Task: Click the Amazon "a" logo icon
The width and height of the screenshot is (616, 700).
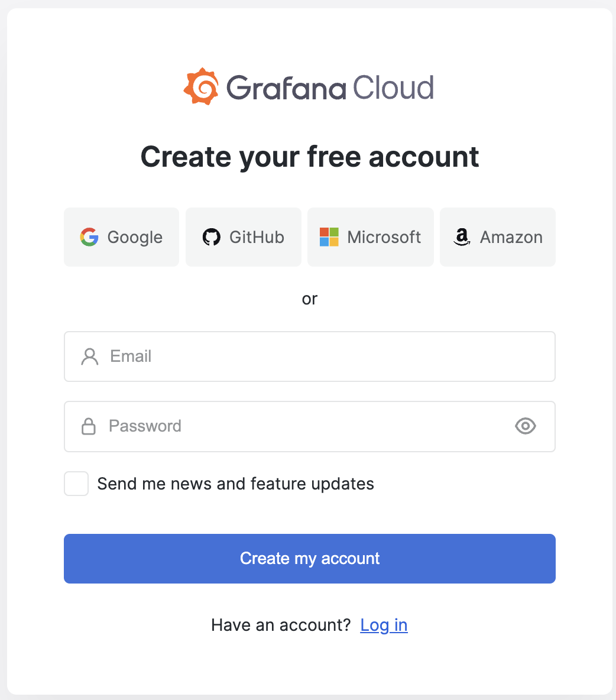Action: click(462, 237)
